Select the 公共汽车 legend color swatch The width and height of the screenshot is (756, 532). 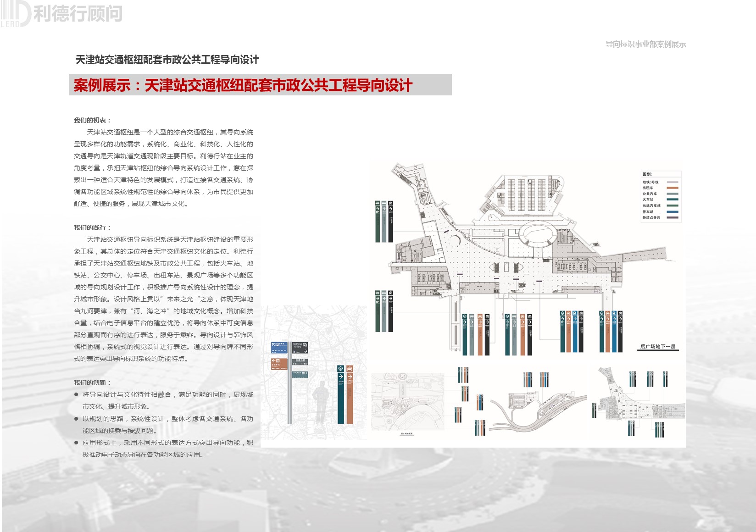tap(673, 194)
